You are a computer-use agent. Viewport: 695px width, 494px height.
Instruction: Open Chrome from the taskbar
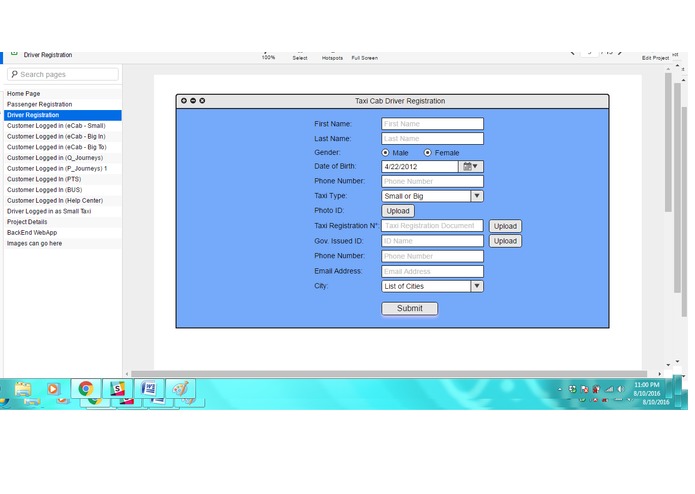86,389
